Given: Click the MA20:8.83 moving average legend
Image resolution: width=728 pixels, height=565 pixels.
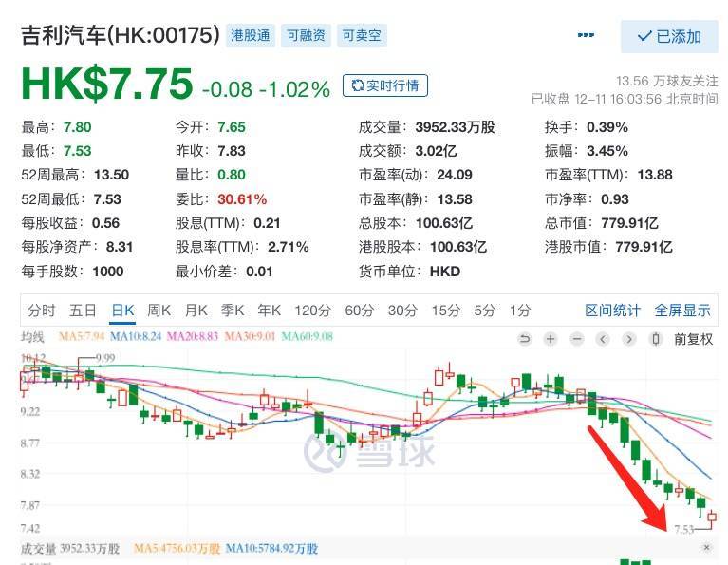Looking at the screenshot, I should [x=193, y=336].
